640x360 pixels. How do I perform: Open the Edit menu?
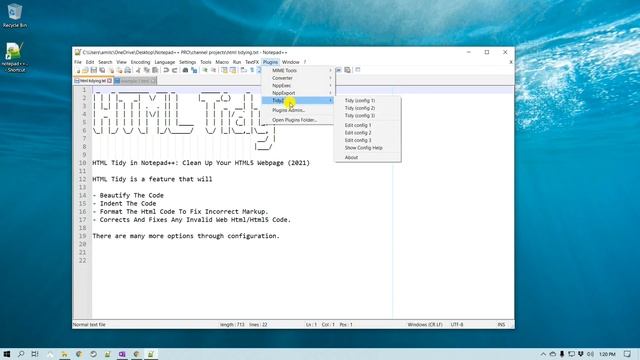90,62
